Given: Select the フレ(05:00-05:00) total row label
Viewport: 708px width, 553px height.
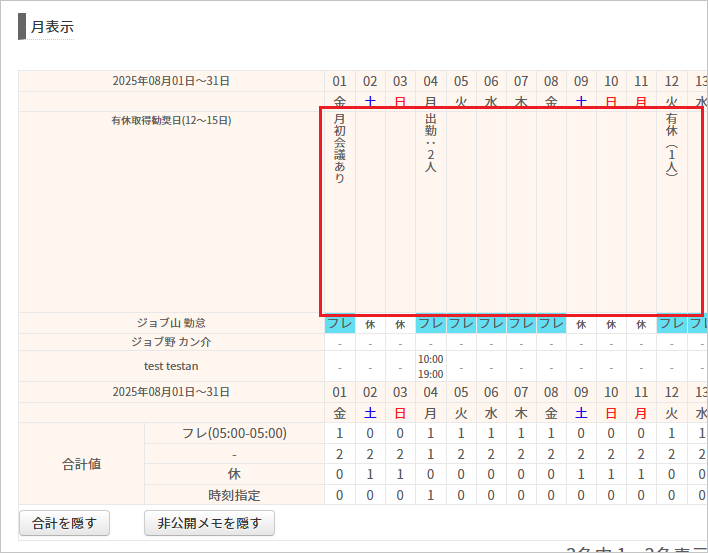Looking at the screenshot, I should click(x=234, y=433).
